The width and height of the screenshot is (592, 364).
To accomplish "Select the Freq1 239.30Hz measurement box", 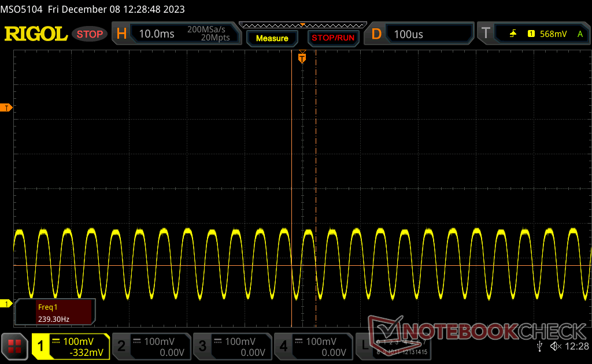I will pos(55,312).
